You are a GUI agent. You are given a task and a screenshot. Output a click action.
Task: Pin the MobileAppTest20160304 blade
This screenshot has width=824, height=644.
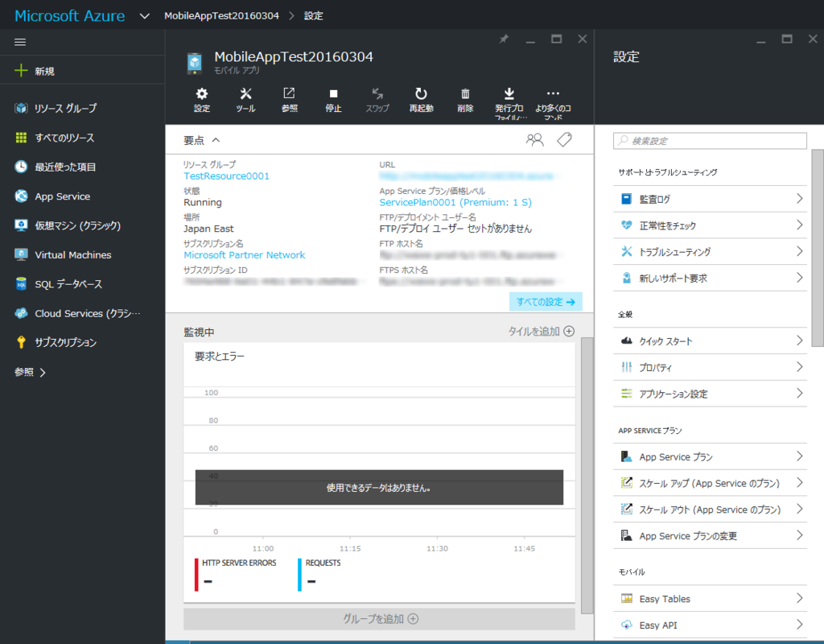504,39
